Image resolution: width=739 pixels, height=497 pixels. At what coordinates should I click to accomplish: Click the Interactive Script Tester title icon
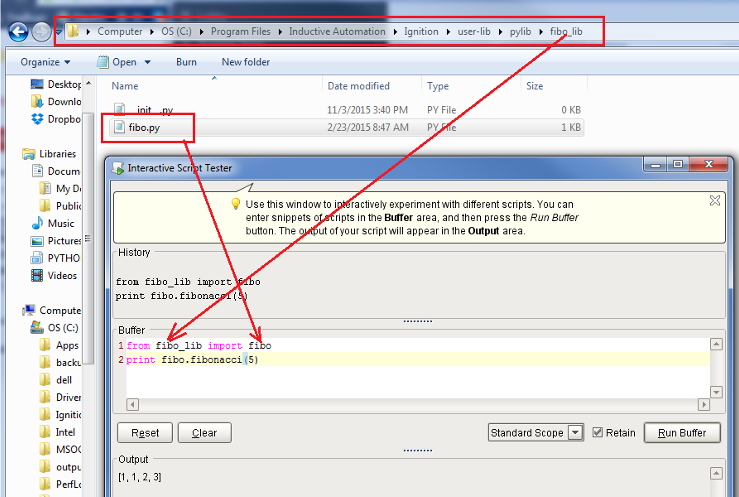(117, 168)
